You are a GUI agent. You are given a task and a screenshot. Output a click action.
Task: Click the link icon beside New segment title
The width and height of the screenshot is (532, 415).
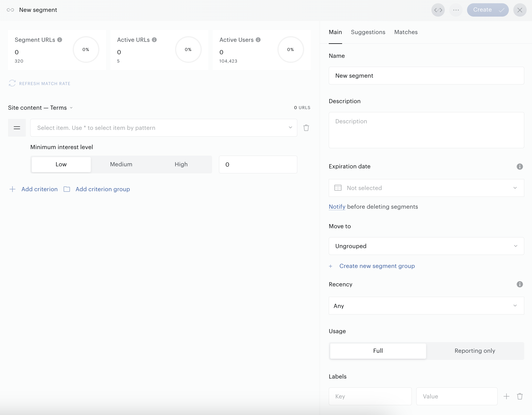[10, 10]
